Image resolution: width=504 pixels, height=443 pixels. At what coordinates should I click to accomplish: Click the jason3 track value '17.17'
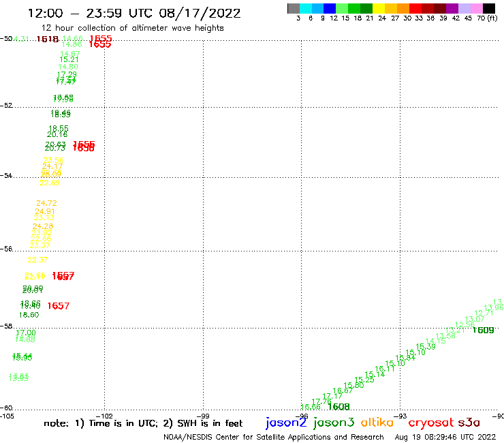coord(332,396)
